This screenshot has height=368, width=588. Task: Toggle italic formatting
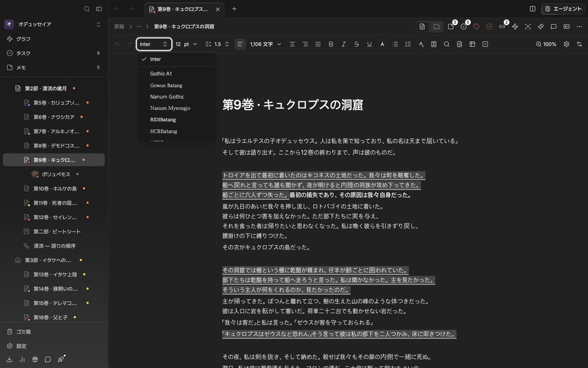point(344,44)
